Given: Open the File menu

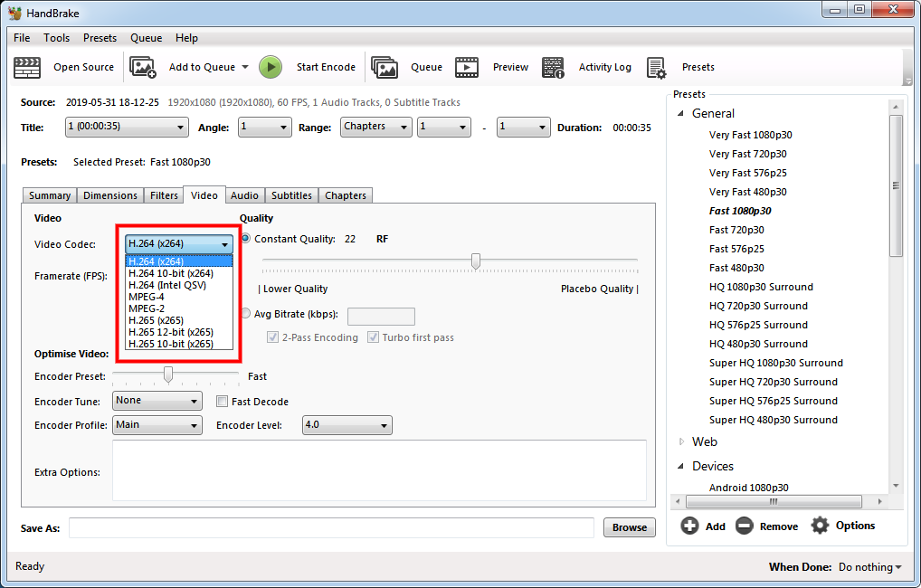Looking at the screenshot, I should tap(22, 38).
